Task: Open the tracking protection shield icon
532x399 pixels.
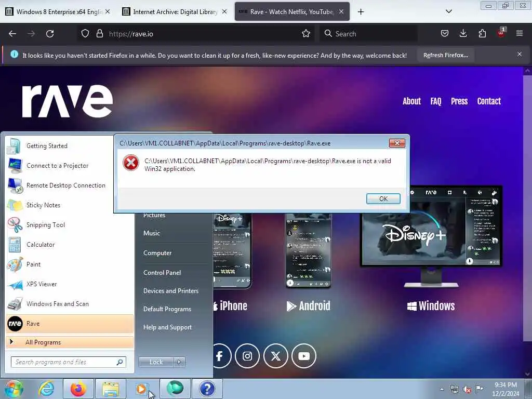Action: coord(85,34)
